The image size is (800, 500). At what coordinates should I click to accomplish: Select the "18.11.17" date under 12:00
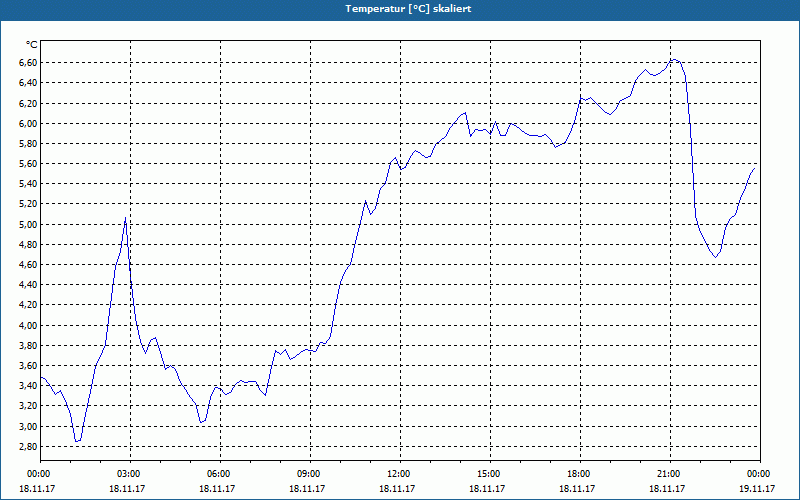coord(397,488)
